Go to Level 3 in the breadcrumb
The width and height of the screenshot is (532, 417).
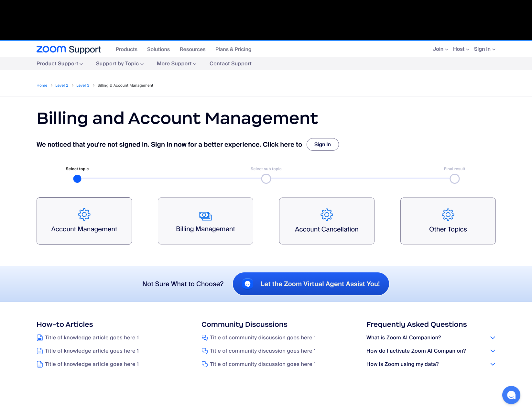point(83,85)
